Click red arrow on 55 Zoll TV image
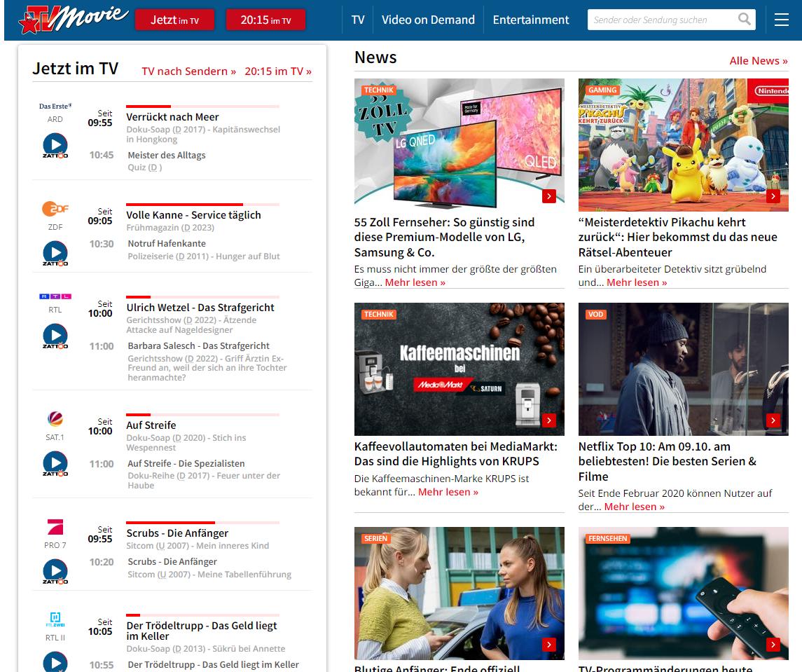The height and width of the screenshot is (672, 802). [x=549, y=196]
